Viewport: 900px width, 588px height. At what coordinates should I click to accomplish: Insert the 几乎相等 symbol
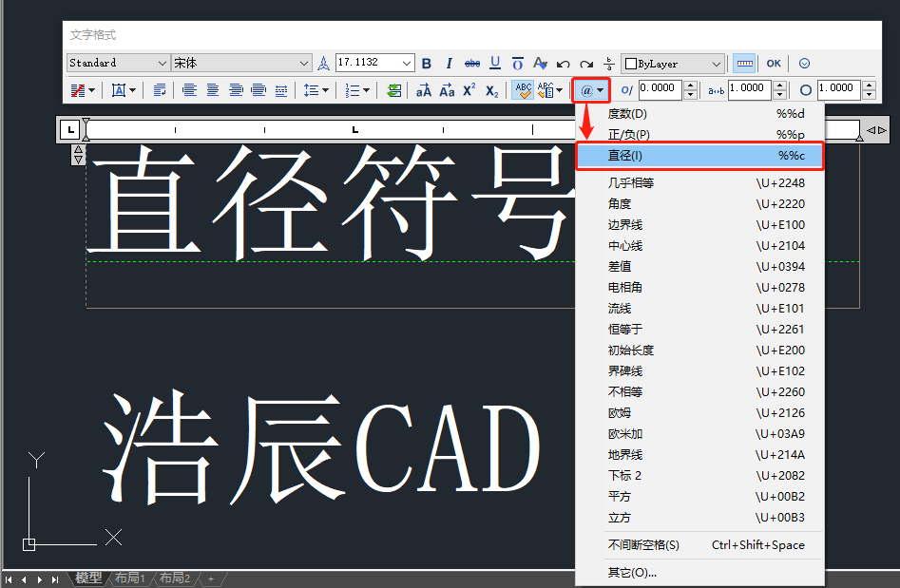(700, 183)
